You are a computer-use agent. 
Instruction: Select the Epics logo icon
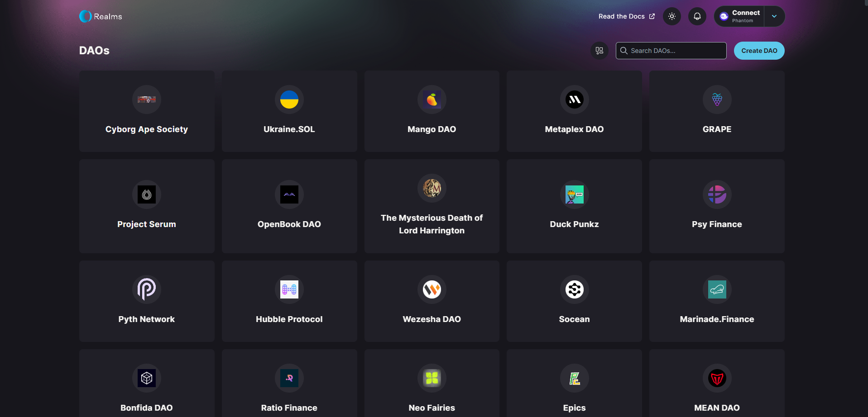575,378
